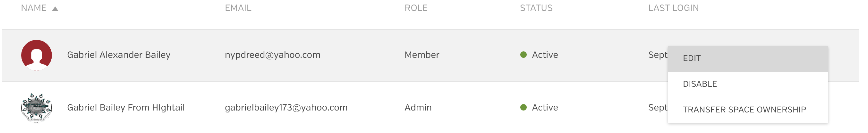The width and height of the screenshot is (868, 133).
Task: Click the name Gabriel Bailey From HIghtail
Action: (x=126, y=108)
